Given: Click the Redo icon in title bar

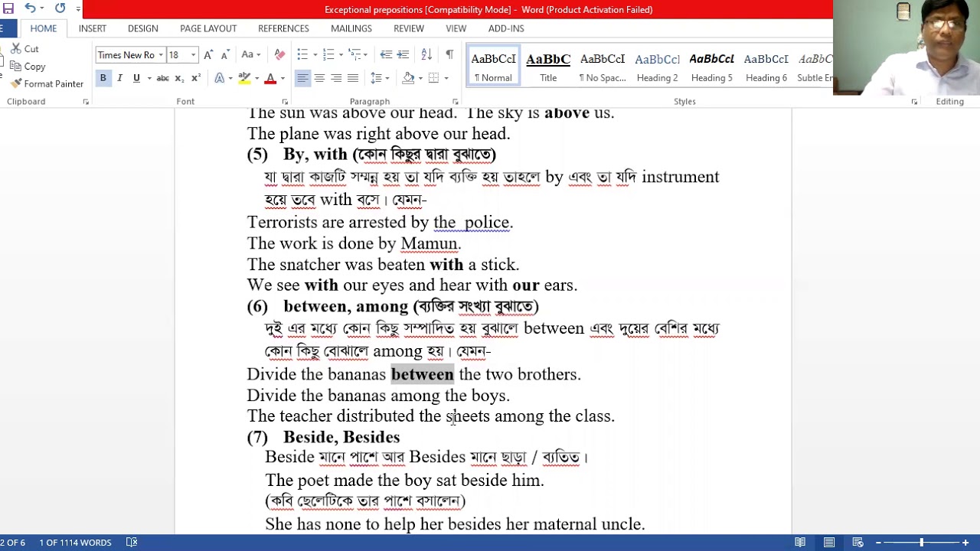Looking at the screenshot, I should 60,9.
